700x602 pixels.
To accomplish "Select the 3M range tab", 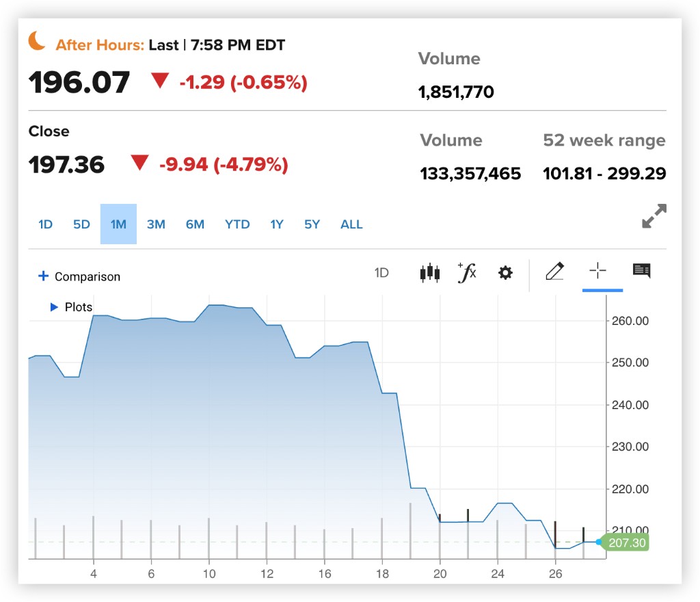I will tap(156, 224).
